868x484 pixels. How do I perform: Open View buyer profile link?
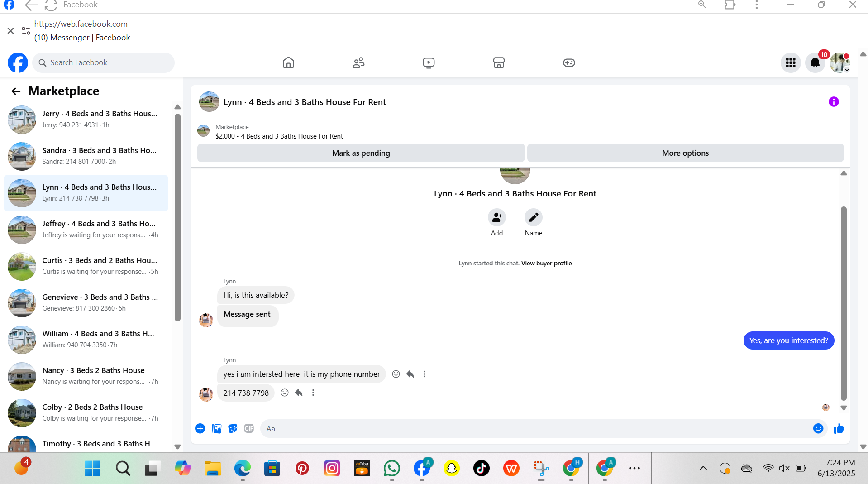pos(546,263)
